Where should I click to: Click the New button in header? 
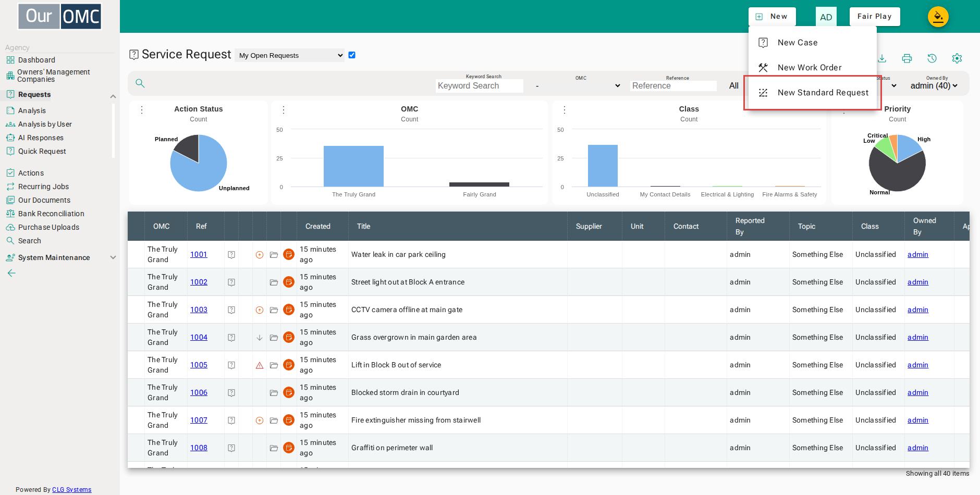(772, 17)
